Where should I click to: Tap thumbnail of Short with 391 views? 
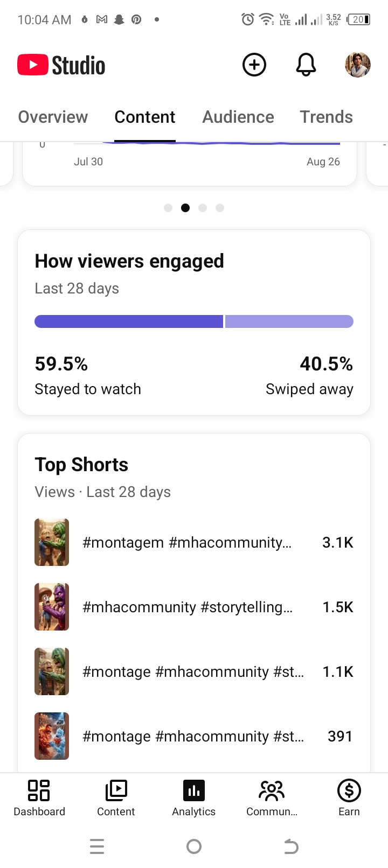click(x=52, y=736)
